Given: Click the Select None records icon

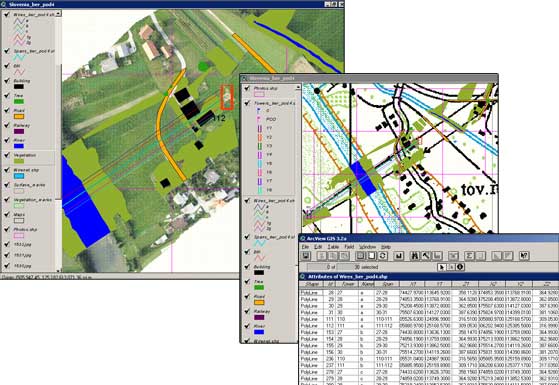Looking at the screenshot, I should [x=371, y=256].
